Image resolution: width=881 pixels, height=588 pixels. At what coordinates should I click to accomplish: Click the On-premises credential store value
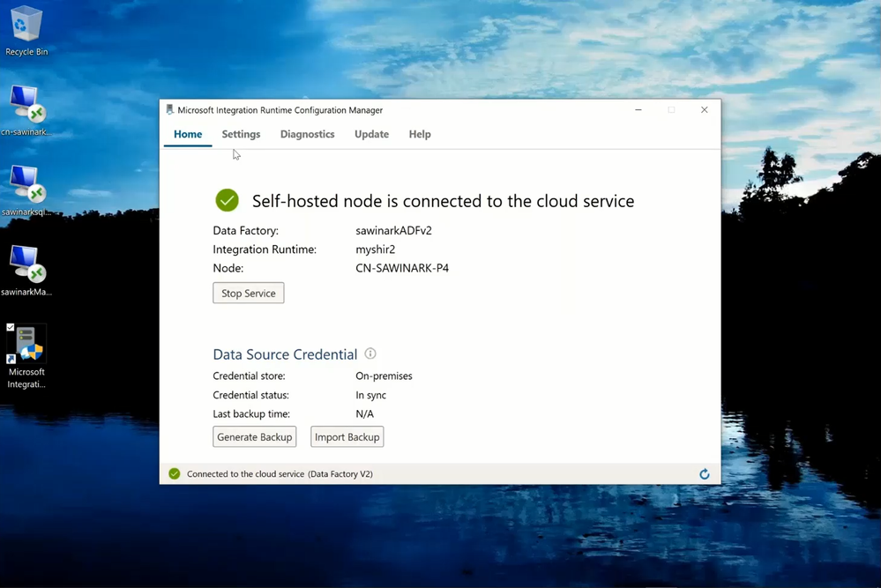(x=384, y=376)
